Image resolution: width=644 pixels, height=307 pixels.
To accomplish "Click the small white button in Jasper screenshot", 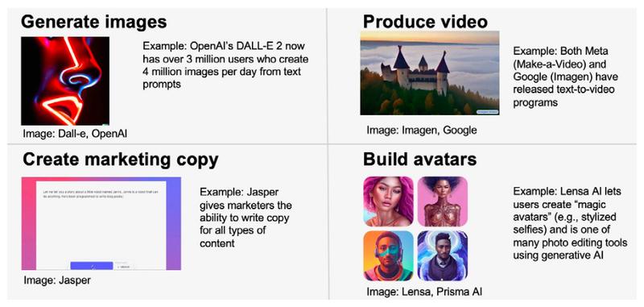I will point(124,267).
